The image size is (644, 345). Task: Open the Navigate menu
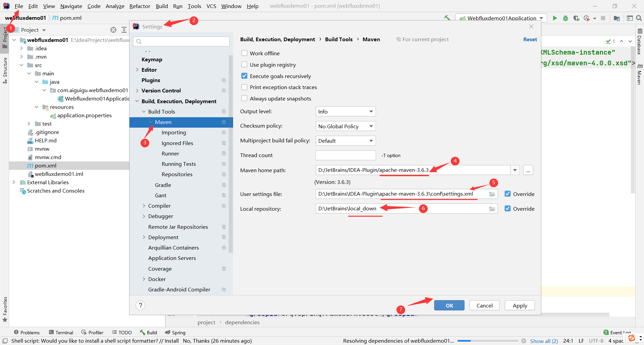(x=71, y=6)
